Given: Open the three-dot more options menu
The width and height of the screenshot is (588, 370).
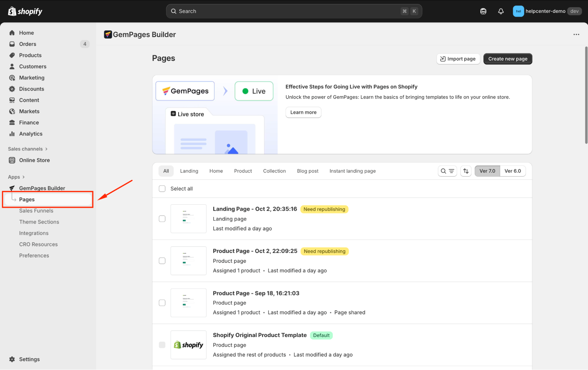Looking at the screenshot, I should tap(576, 34).
